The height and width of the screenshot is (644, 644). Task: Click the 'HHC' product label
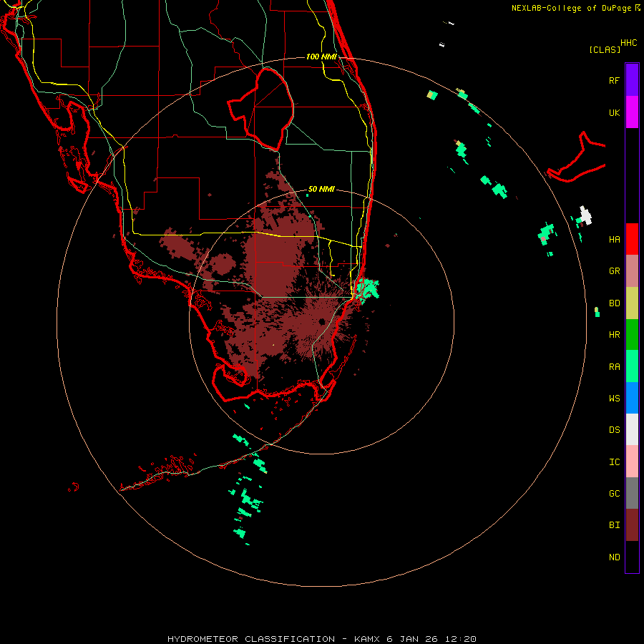628,43
